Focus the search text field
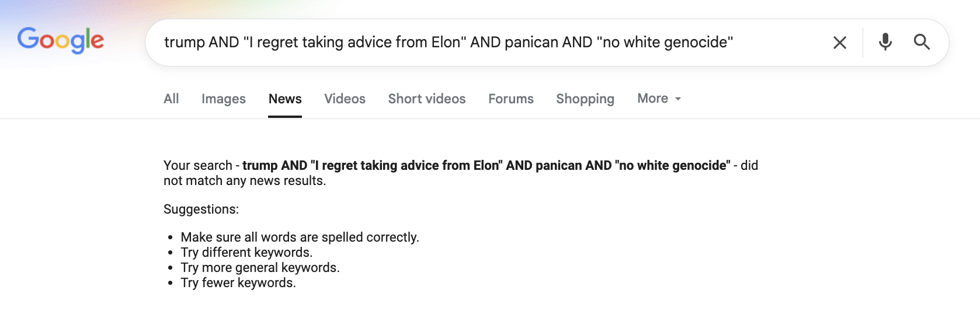The image size is (980, 314). [x=491, y=43]
